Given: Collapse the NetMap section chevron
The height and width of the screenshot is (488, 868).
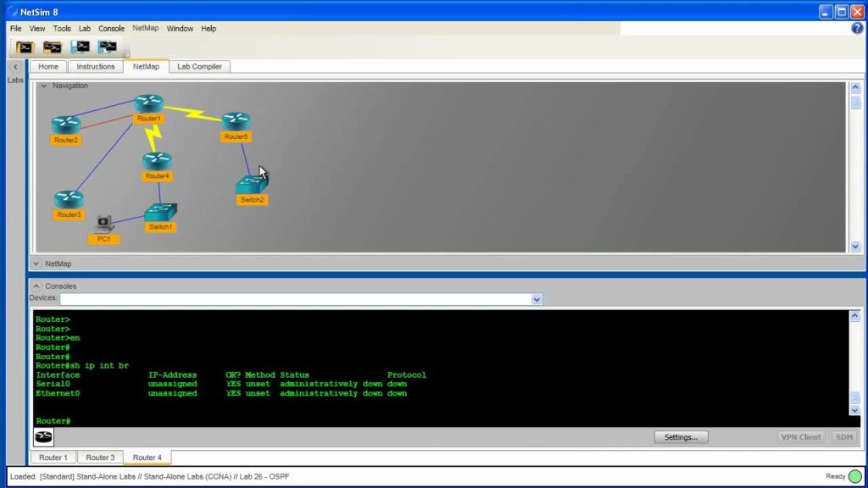Looking at the screenshot, I should click(36, 264).
